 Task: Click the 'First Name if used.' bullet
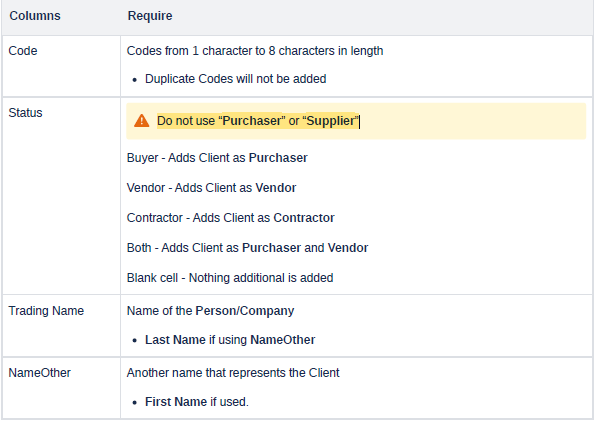[197, 402]
